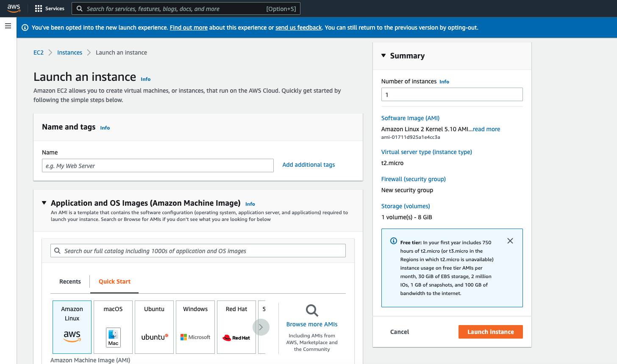Open Info next to Application and OS Images
The width and height of the screenshot is (617, 364).
250,204
